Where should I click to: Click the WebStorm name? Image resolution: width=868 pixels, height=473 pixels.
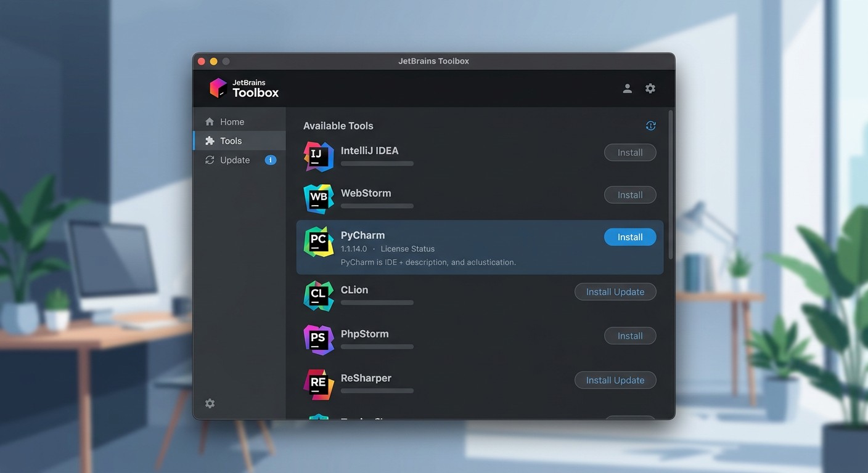pos(366,193)
